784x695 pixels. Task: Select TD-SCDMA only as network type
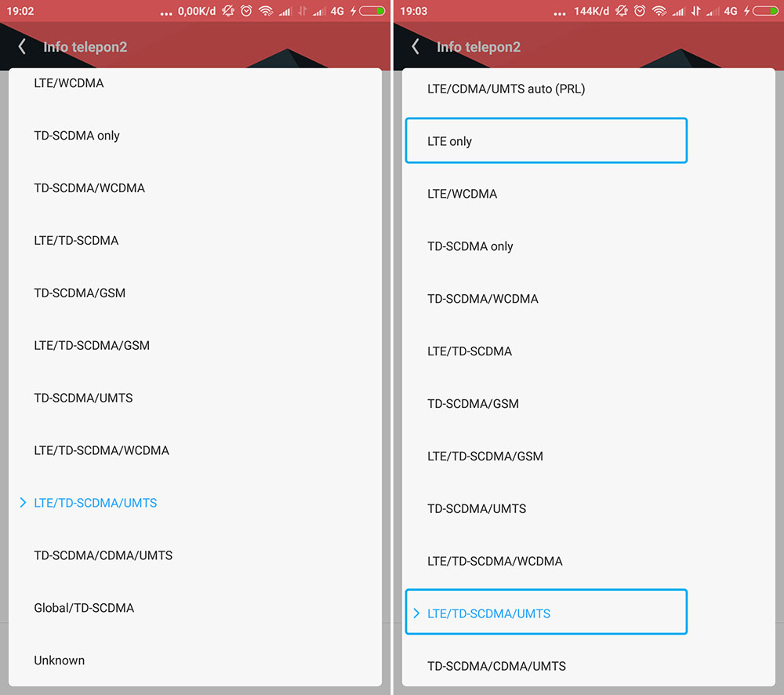(x=77, y=135)
